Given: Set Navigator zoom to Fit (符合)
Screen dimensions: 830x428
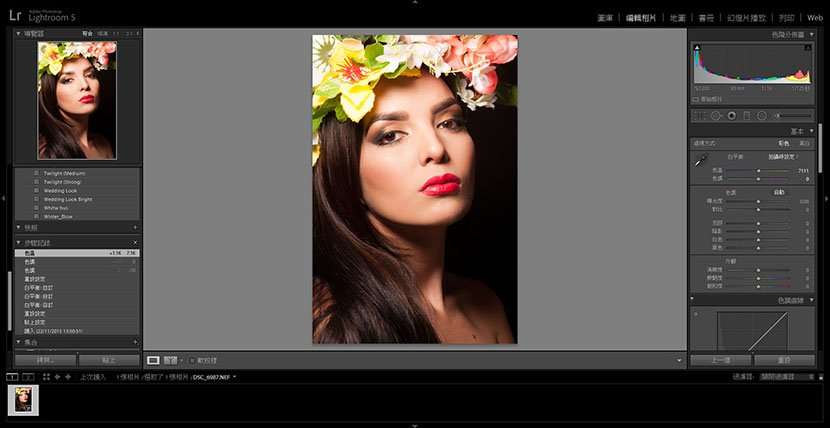Looking at the screenshot, I should point(87,33).
